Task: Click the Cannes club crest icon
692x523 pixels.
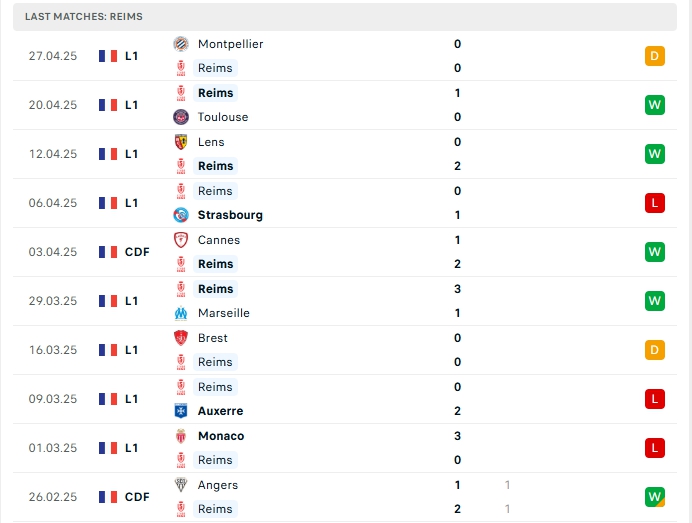Action: (181, 240)
